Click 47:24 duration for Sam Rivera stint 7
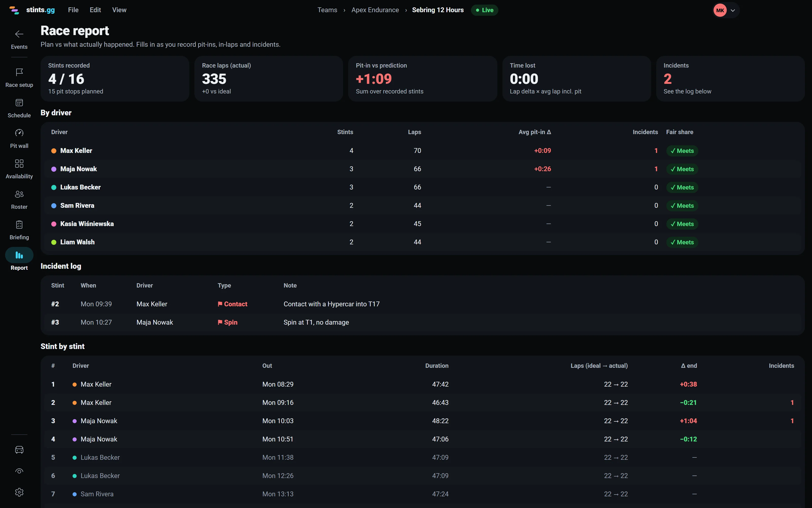The image size is (812, 508). tap(440, 494)
